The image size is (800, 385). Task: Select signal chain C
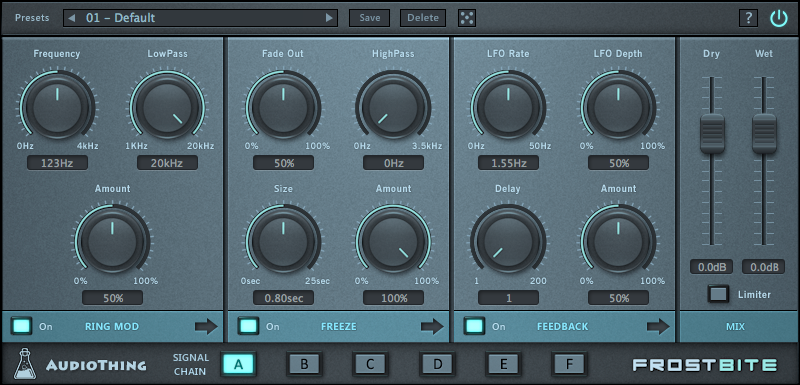pyautogui.click(x=370, y=364)
